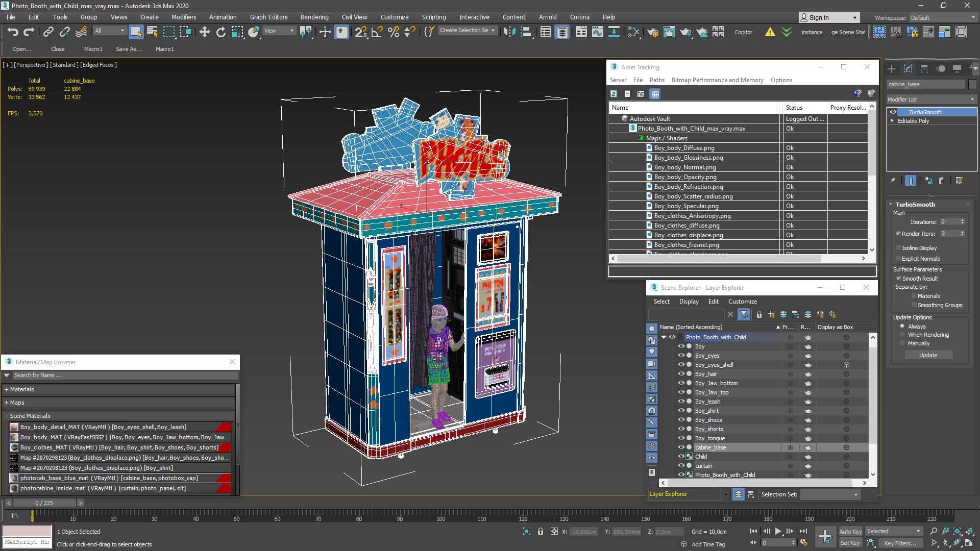980x551 pixels.
Task: Toggle the filter funnel in Scene Explorer
Action: (x=744, y=314)
